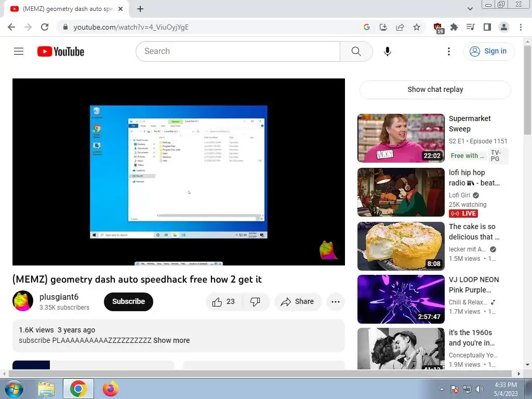The height and width of the screenshot is (399, 532).
Task: Open the Extensions puzzle menu
Action: (x=454, y=27)
